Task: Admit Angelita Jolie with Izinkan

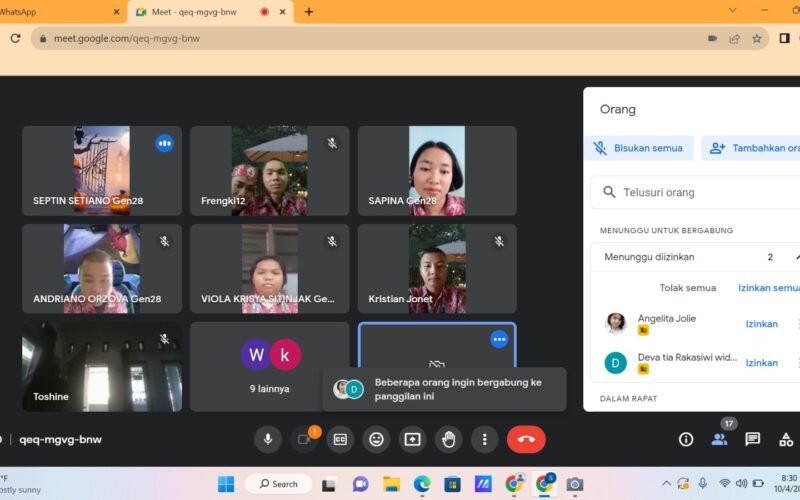Action: (761, 324)
